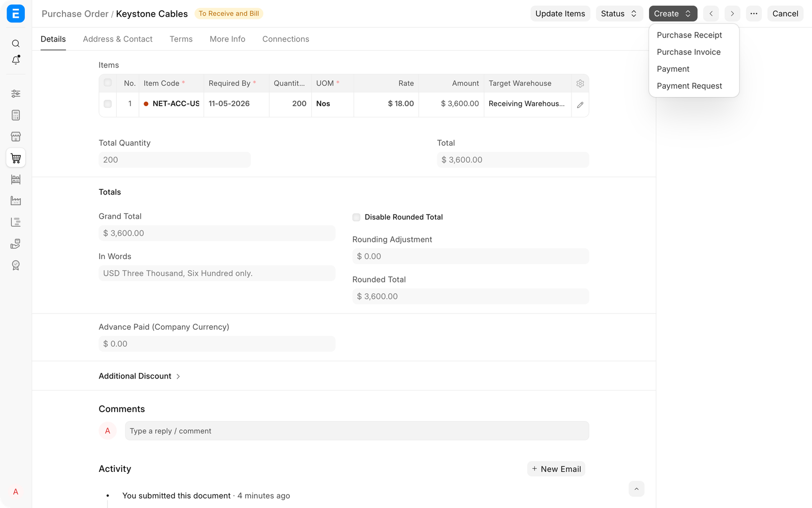Choose Payment from Create menu
Viewport: 812px width, 508px height.
[694, 69]
